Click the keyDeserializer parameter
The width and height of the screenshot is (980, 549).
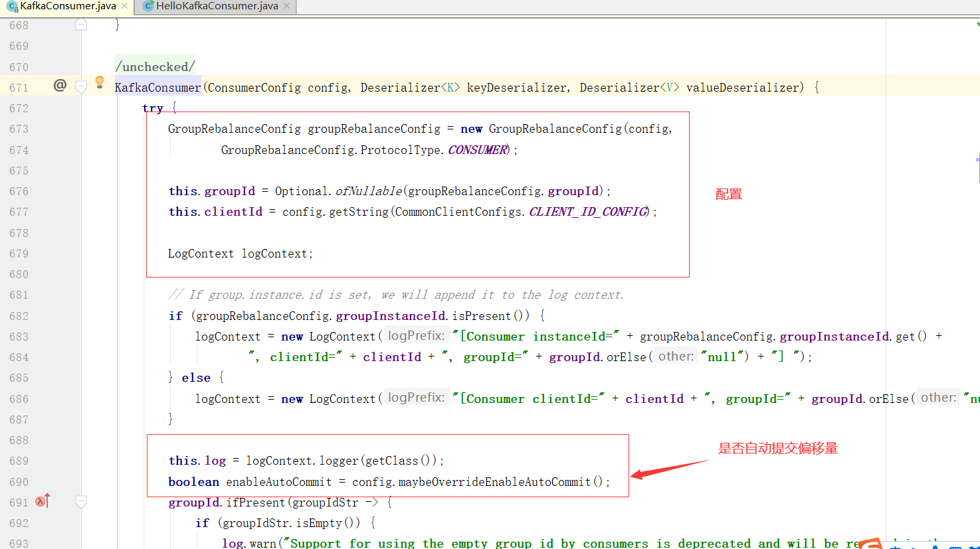pyautogui.click(x=517, y=87)
